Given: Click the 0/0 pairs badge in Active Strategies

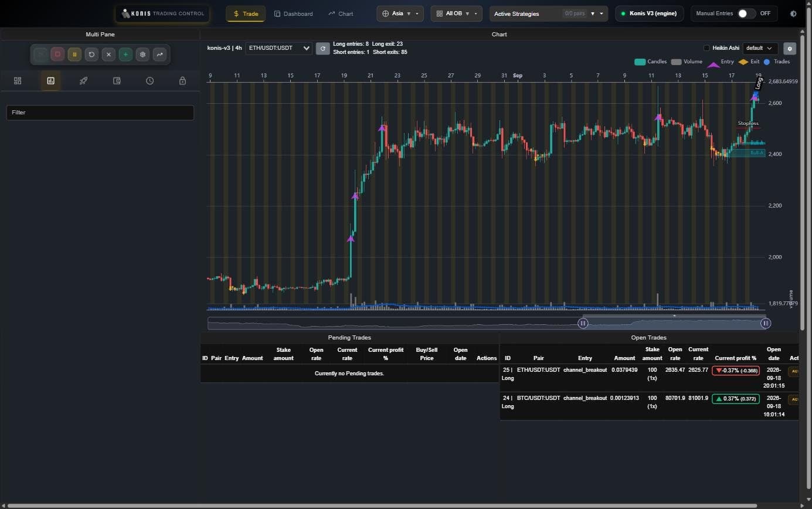Looking at the screenshot, I should [x=574, y=13].
